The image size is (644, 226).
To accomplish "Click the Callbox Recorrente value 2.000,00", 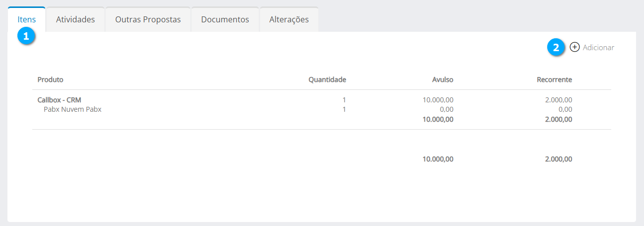I will 558,100.
